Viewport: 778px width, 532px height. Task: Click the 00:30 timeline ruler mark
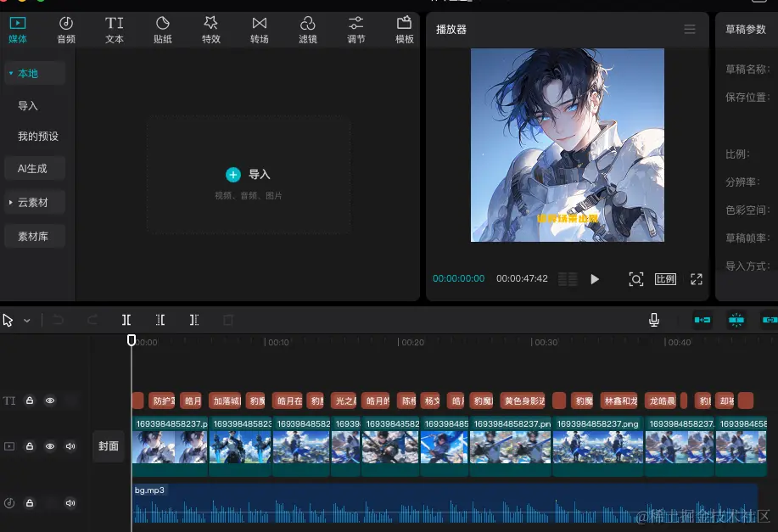pyautogui.click(x=545, y=342)
